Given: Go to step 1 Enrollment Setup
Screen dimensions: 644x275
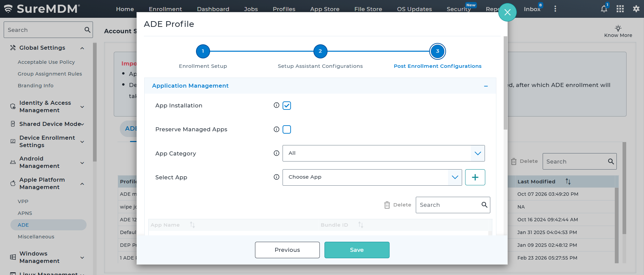Looking at the screenshot, I should click(x=203, y=51).
